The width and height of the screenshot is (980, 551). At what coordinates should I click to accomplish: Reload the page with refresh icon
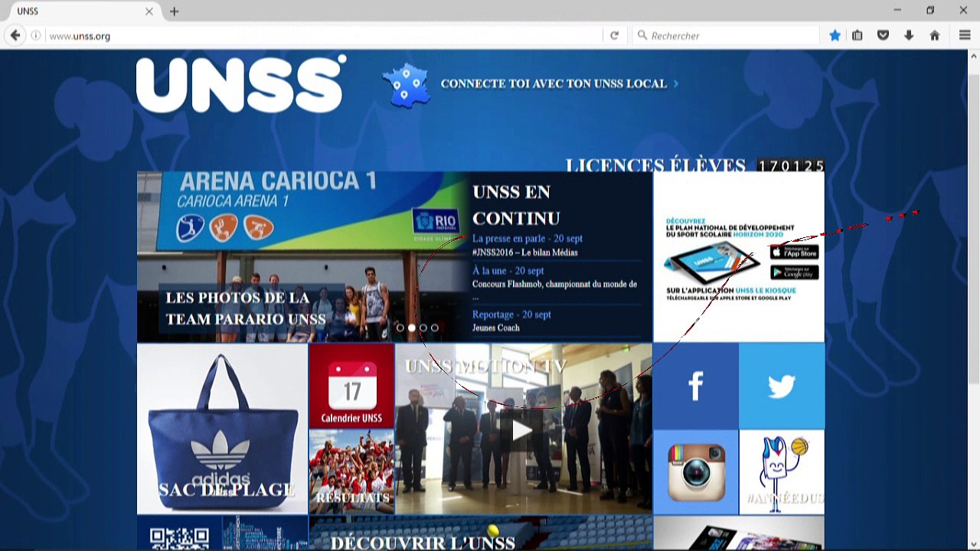click(x=614, y=35)
